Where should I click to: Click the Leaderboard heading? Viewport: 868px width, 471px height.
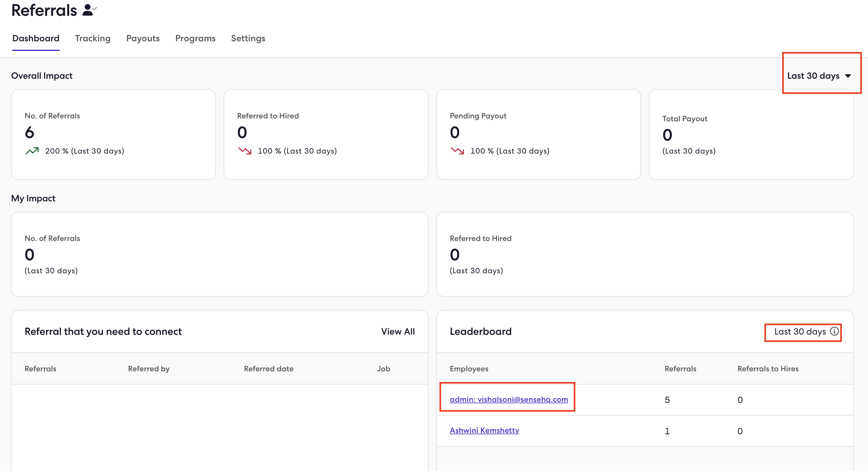pyautogui.click(x=480, y=332)
